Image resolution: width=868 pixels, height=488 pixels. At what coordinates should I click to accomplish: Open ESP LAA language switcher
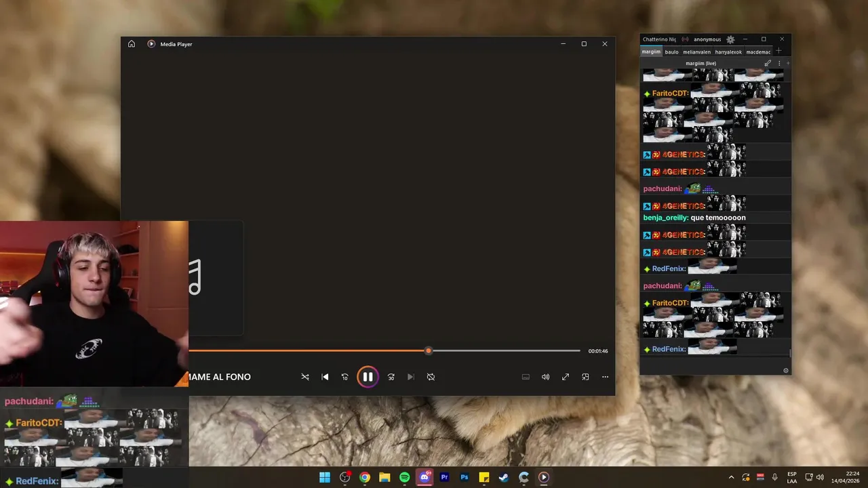(x=792, y=477)
